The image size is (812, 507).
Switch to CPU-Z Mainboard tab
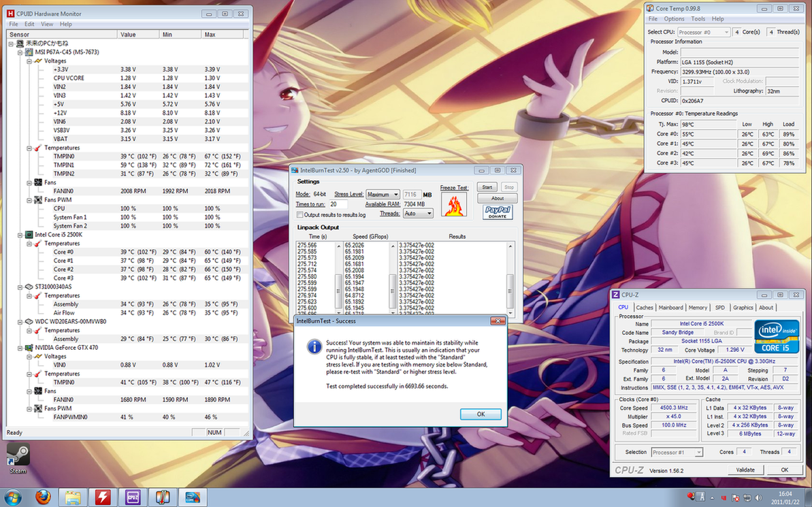coord(670,308)
